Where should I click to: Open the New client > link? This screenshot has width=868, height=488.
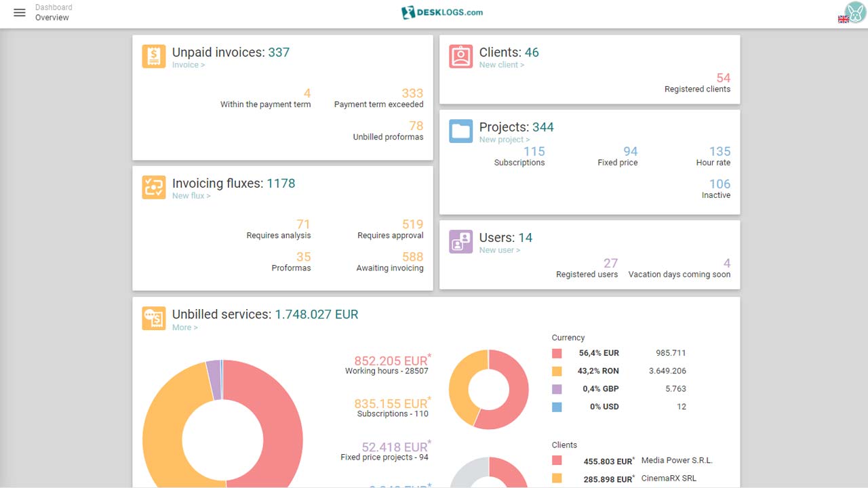coord(502,65)
